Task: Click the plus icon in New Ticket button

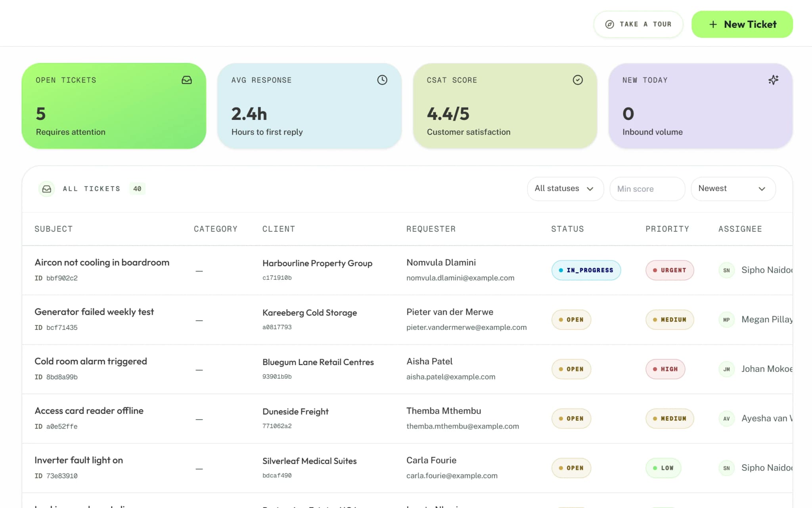Action: click(x=713, y=25)
